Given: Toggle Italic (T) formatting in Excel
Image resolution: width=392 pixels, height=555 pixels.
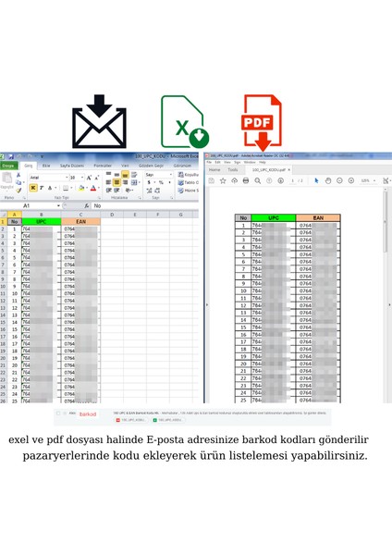Looking at the screenshot, I should click(x=42, y=188).
